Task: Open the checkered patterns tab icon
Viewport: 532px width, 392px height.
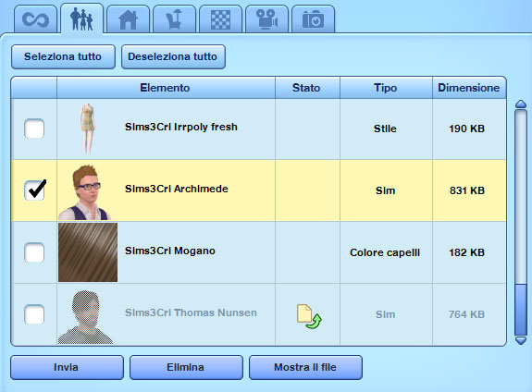Action: click(x=220, y=19)
